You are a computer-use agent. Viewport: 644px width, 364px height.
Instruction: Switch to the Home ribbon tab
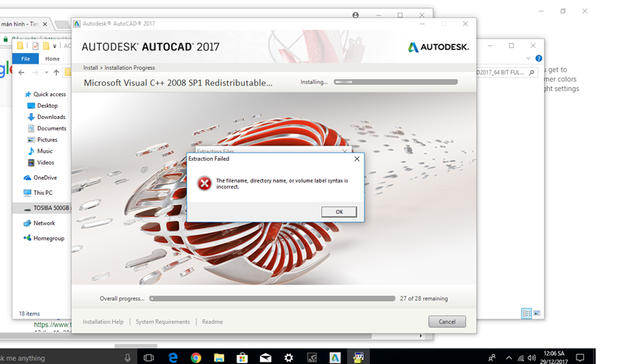point(52,58)
